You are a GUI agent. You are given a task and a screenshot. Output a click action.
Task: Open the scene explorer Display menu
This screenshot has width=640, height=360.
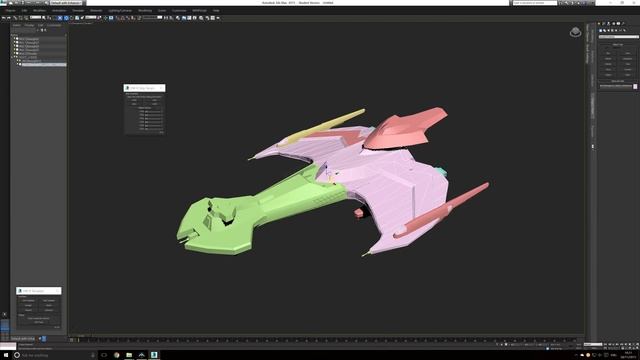tap(29, 25)
